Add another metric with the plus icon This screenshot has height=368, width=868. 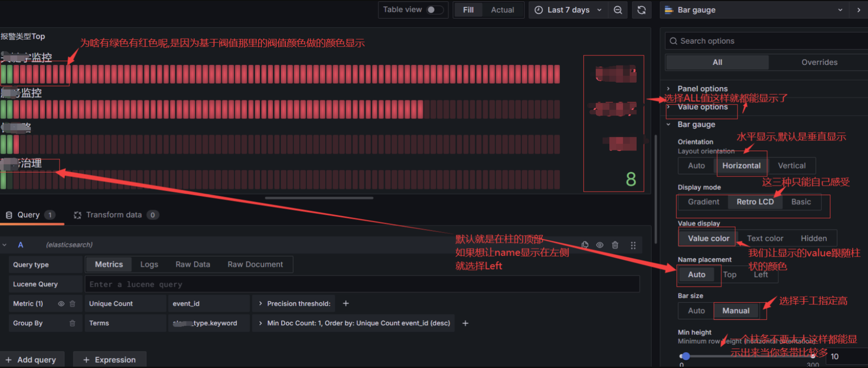(x=346, y=303)
